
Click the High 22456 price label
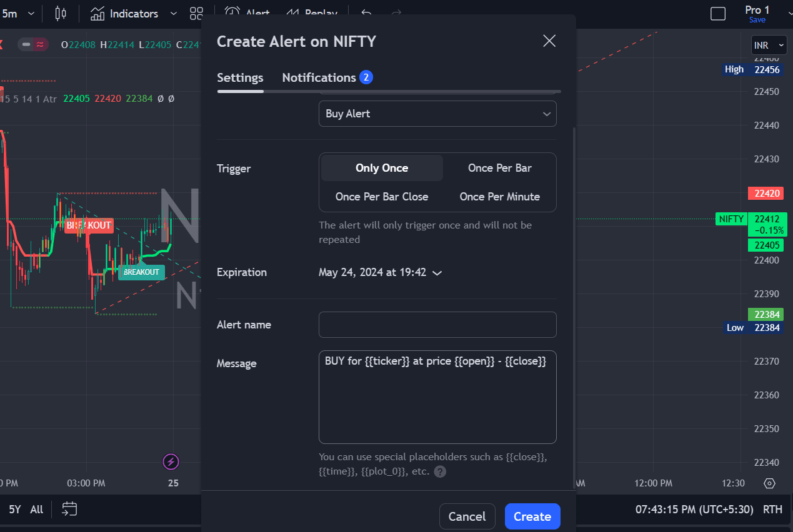click(753, 69)
